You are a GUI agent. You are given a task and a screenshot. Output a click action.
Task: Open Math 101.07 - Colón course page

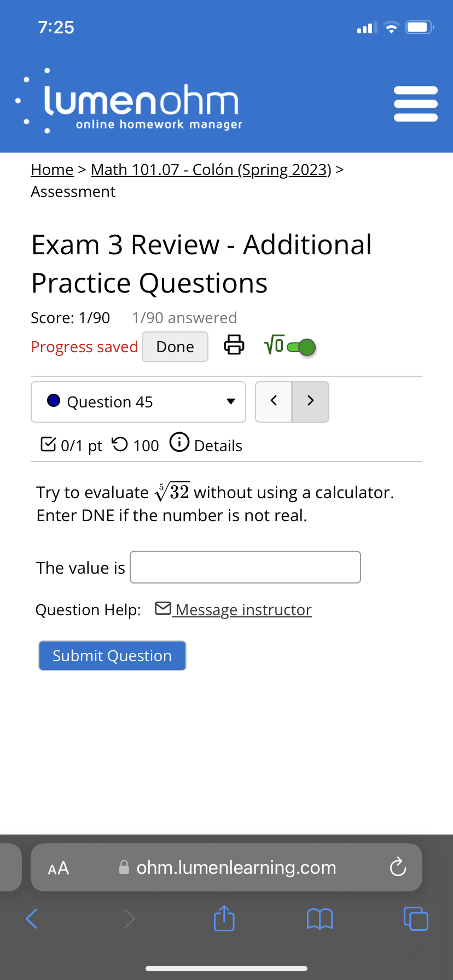(210, 170)
